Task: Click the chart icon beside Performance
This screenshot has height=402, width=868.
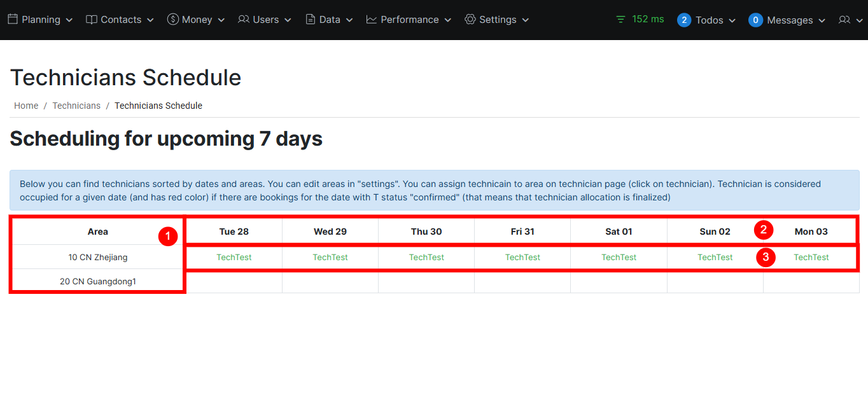Action: (372, 20)
